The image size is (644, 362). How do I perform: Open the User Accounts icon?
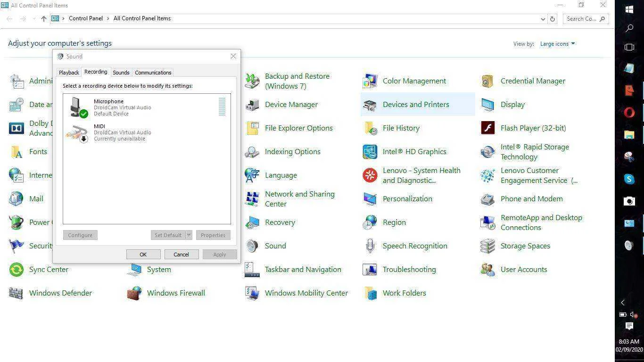488,270
